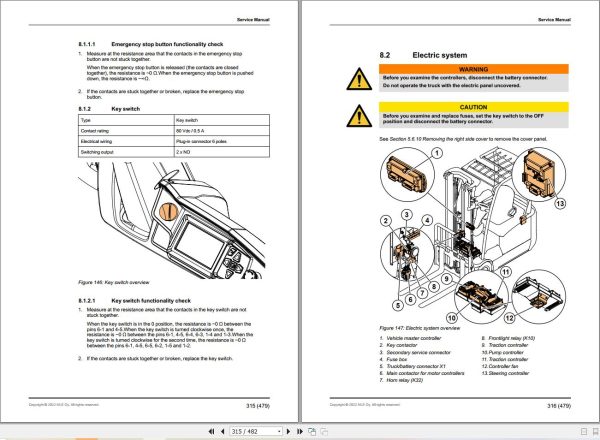Click the green previous view icon
The image size is (600, 440).
pyautogui.click(x=312, y=432)
